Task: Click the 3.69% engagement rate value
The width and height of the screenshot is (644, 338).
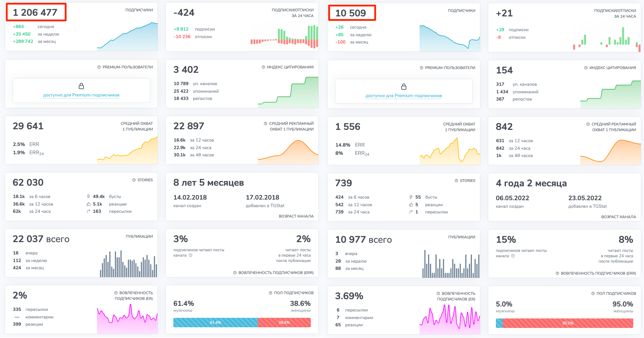Action: click(349, 296)
